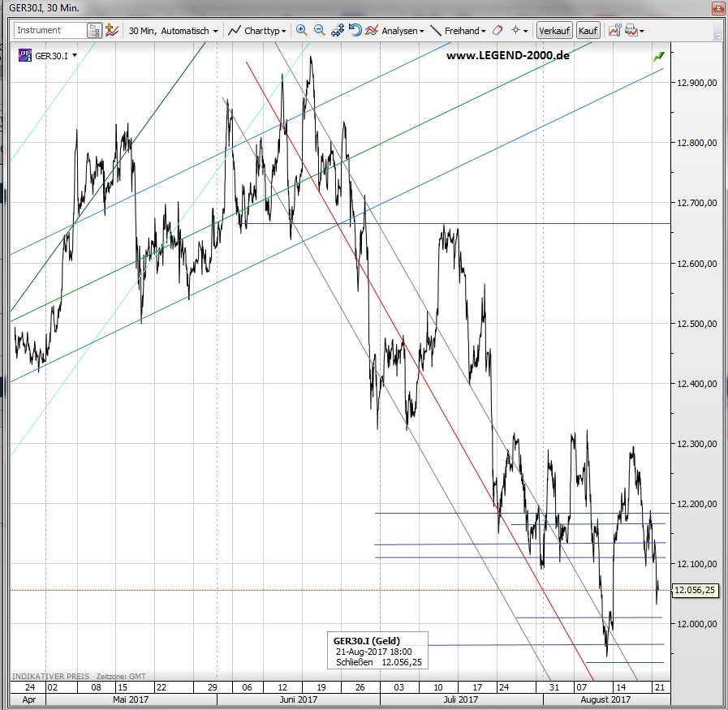Click the www.LEGEND-2000.de text
The height and width of the screenshot is (710, 728).
pyautogui.click(x=507, y=55)
